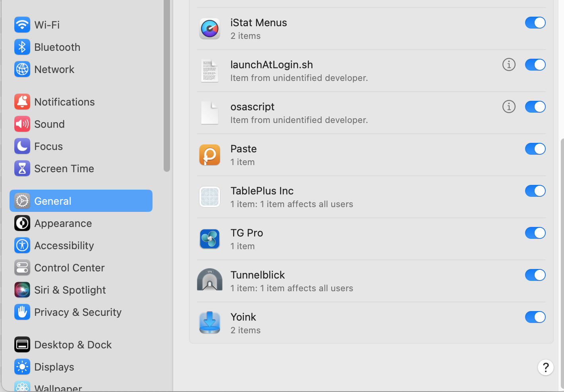Click the Screen Time hourglass icon

22,168
